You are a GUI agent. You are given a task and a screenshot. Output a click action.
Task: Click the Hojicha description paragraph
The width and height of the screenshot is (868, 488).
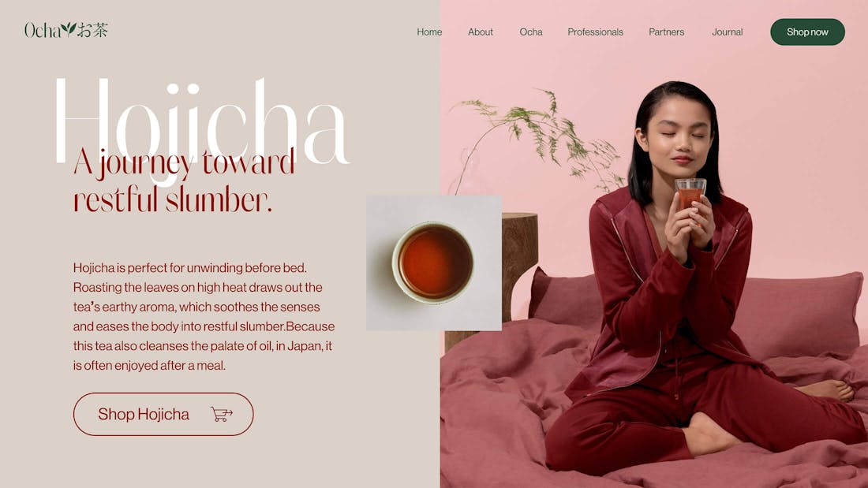(204, 316)
